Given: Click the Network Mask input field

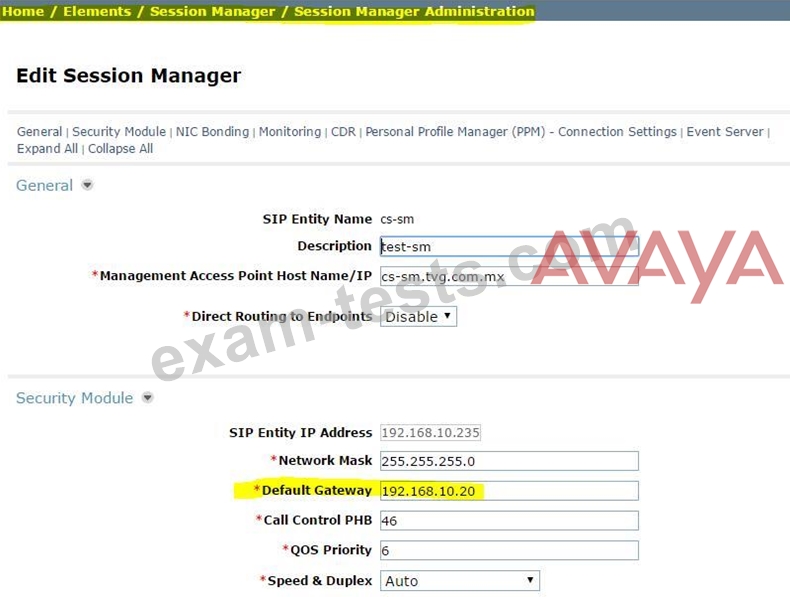Looking at the screenshot, I should pos(509,461).
